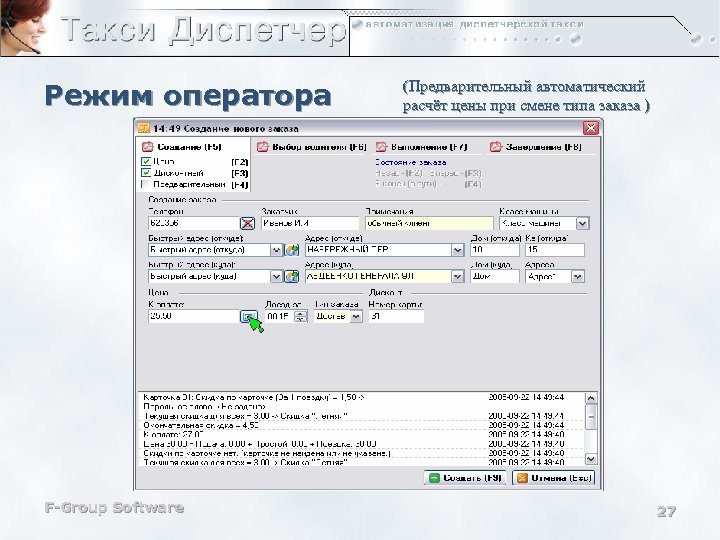720x540 pixels.
Task: Open the map icon for quick address (откуда)
Action: click(x=292, y=250)
